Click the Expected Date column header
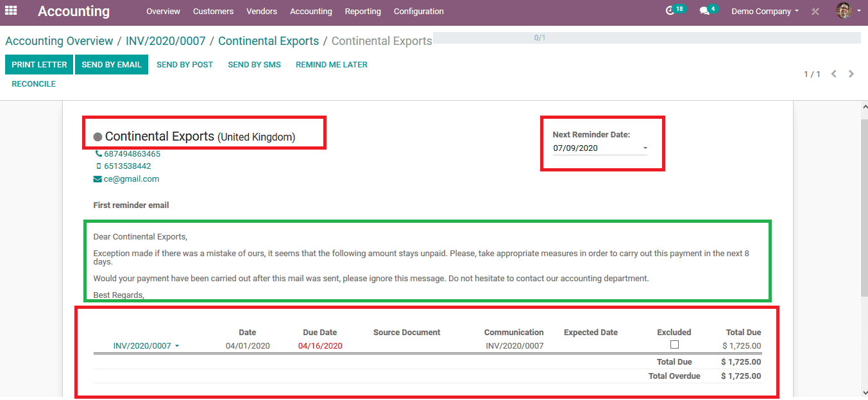The height and width of the screenshot is (400, 868). [x=591, y=333]
